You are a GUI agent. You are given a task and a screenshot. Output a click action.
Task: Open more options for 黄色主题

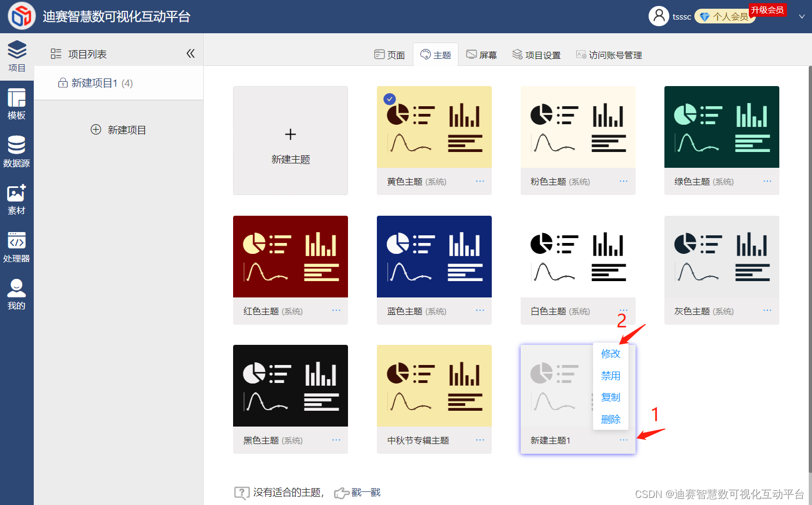480,181
